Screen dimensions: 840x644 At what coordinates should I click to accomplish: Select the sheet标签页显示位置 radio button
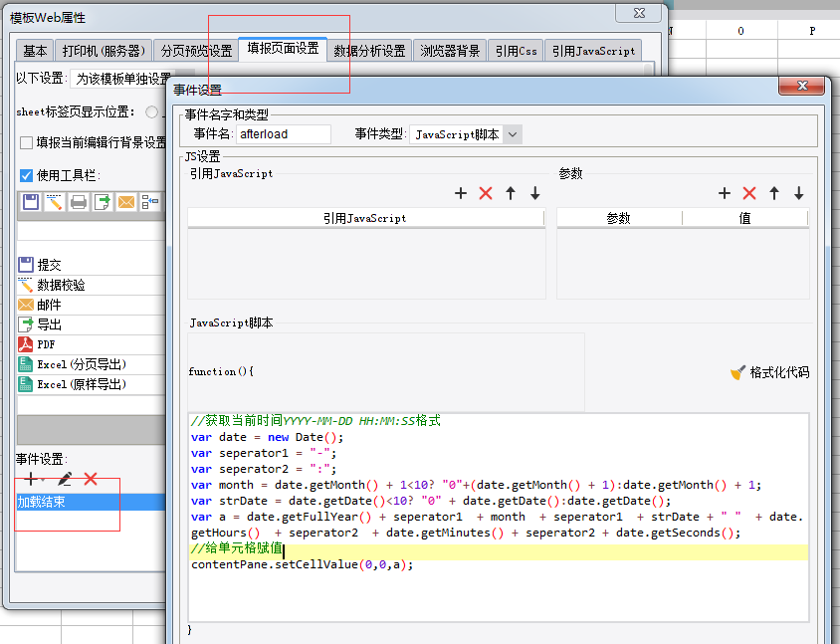pos(152,111)
